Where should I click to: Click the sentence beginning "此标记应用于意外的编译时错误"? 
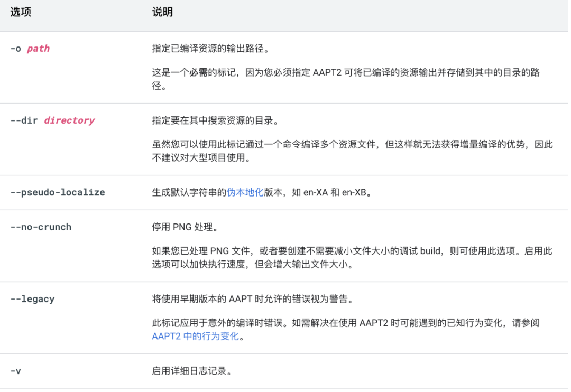(x=346, y=330)
